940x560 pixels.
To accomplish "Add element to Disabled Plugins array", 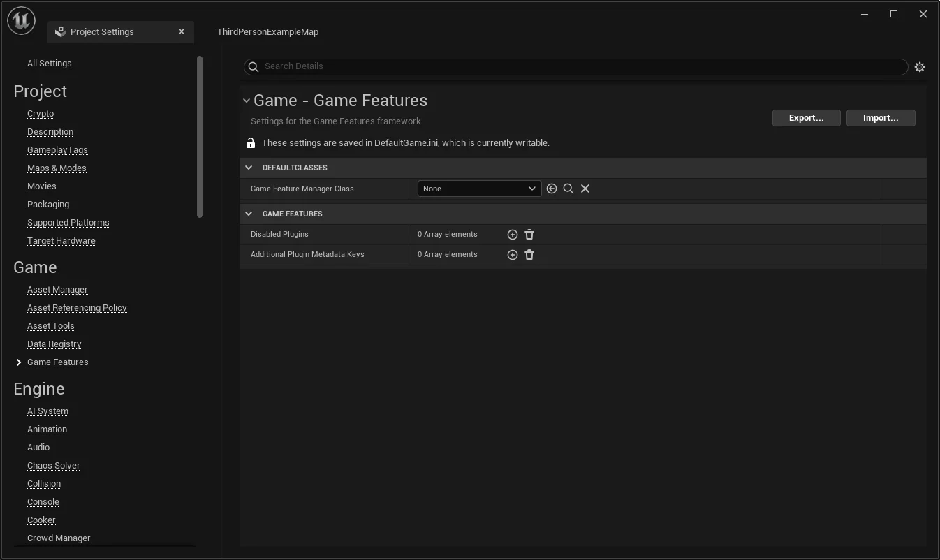I will pos(512,235).
